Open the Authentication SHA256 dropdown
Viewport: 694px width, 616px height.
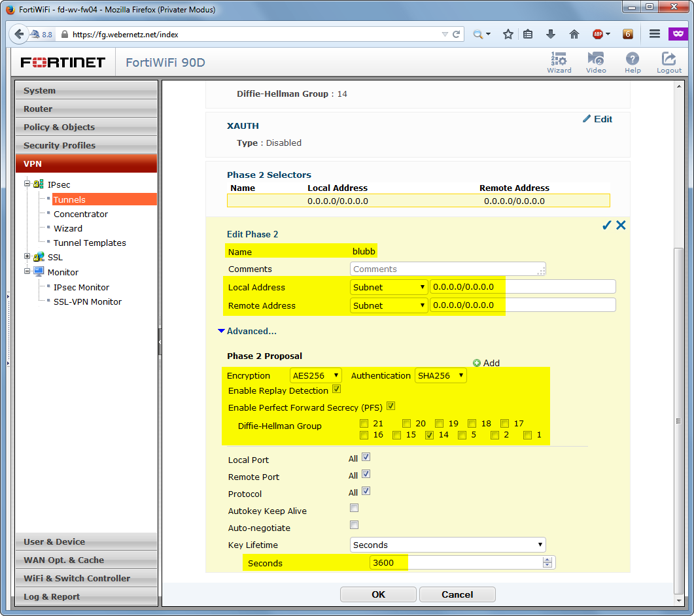tap(440, 375)
